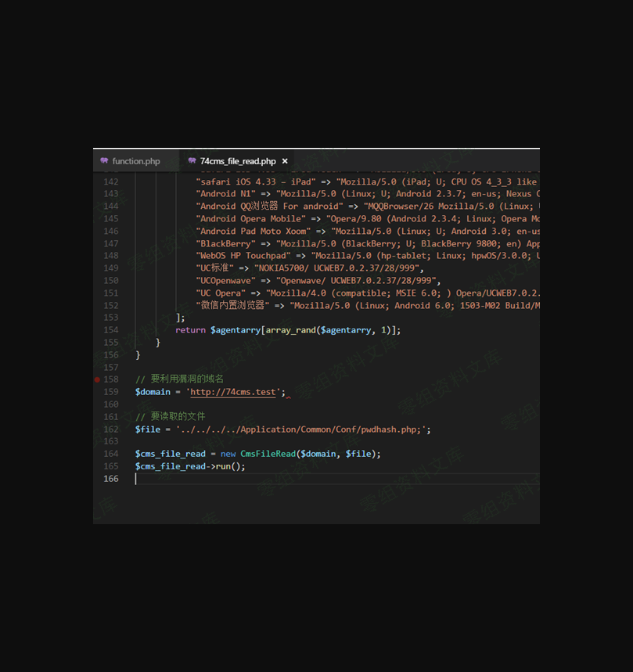Click the array_rand function call
Screen dimensions: 633x672
(x=291, y=330)
